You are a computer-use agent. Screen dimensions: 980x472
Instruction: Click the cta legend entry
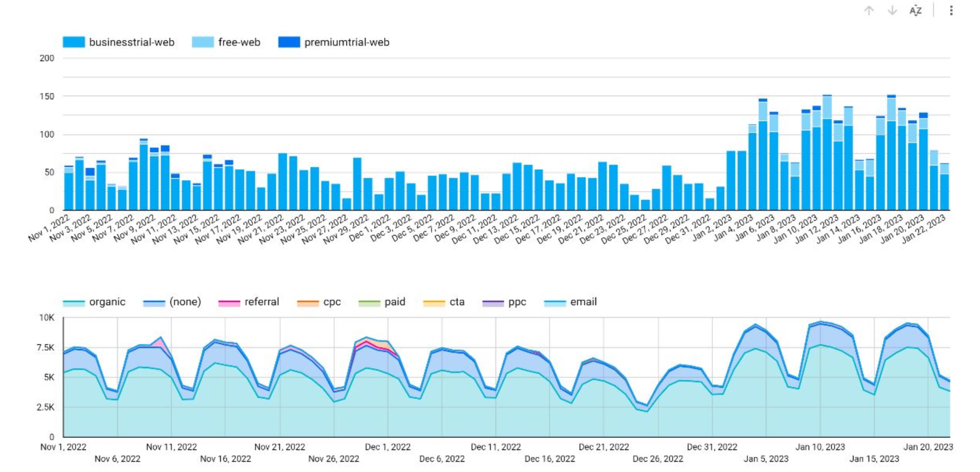(444, 302)
